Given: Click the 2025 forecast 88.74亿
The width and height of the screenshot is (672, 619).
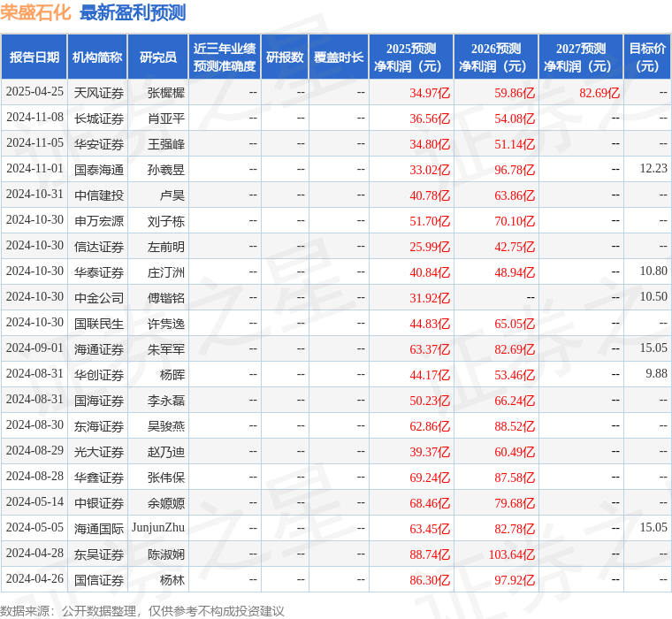Looking at the screenshot, I should click(430, 554).
